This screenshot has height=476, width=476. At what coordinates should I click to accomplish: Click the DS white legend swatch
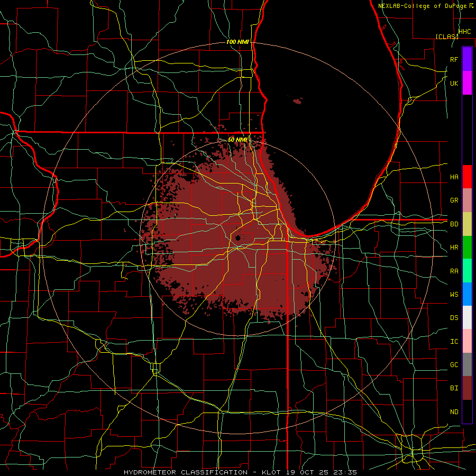(x=467, y=317)
